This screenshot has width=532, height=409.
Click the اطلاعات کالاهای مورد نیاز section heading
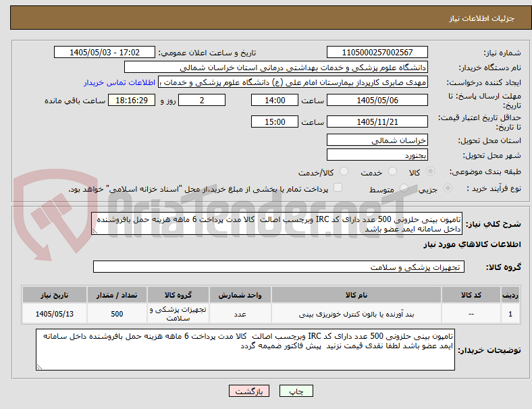pos(472,244)
